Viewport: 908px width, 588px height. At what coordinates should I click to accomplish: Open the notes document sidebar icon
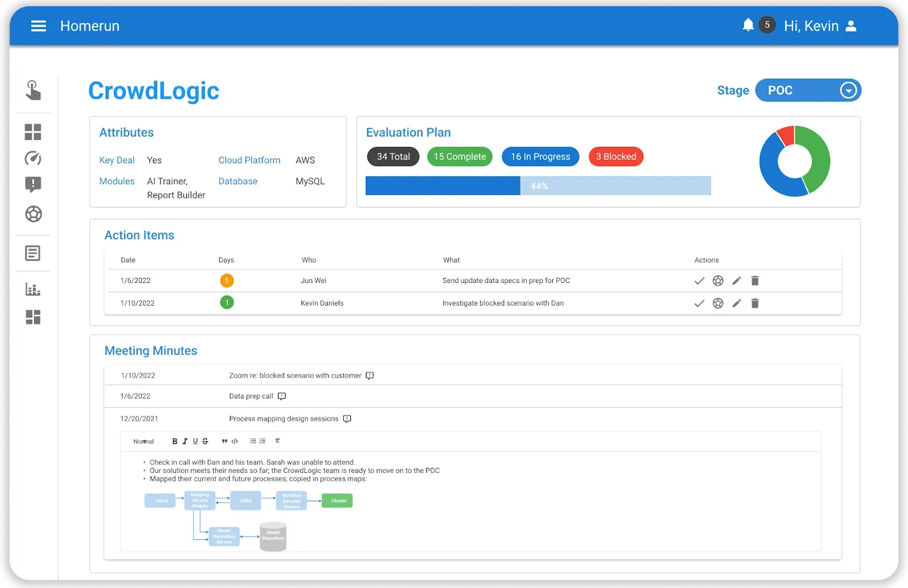(x=33, y=253)
